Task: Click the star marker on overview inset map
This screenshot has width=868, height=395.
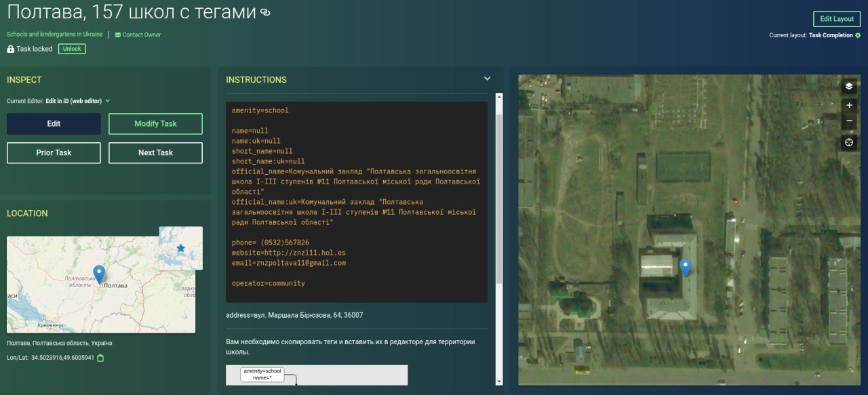Action: click(x=180, y=249)
